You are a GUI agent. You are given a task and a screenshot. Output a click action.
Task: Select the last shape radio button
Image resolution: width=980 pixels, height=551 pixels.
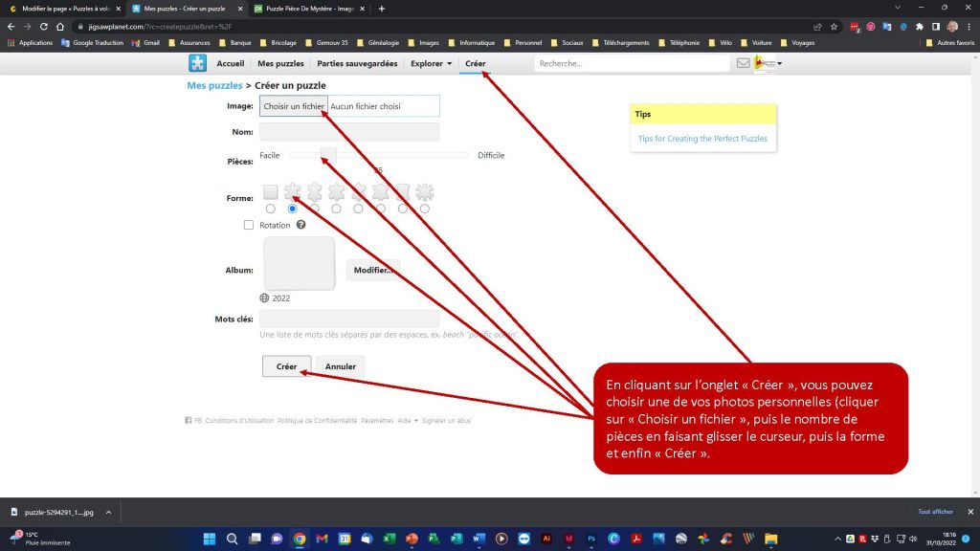(x=425, y=209)
